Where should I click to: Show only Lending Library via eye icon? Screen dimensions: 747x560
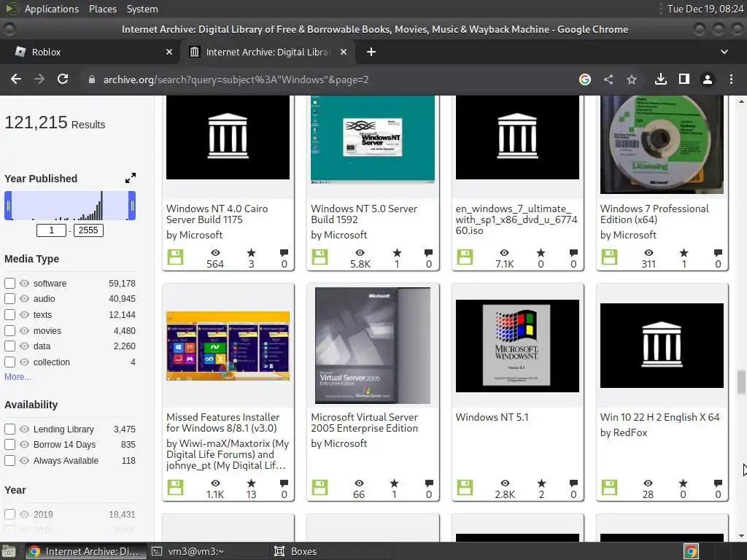pyautogui.click(x=24, y=429)
